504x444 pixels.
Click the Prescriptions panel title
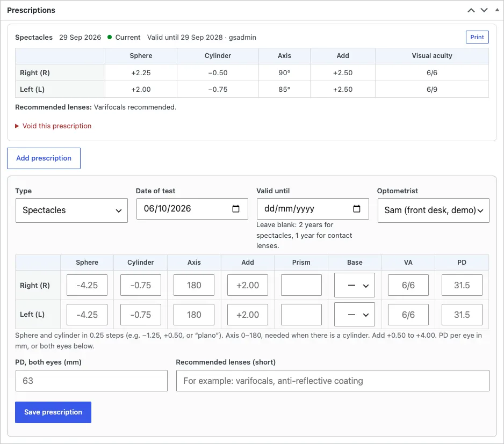[x=31, y=10]
